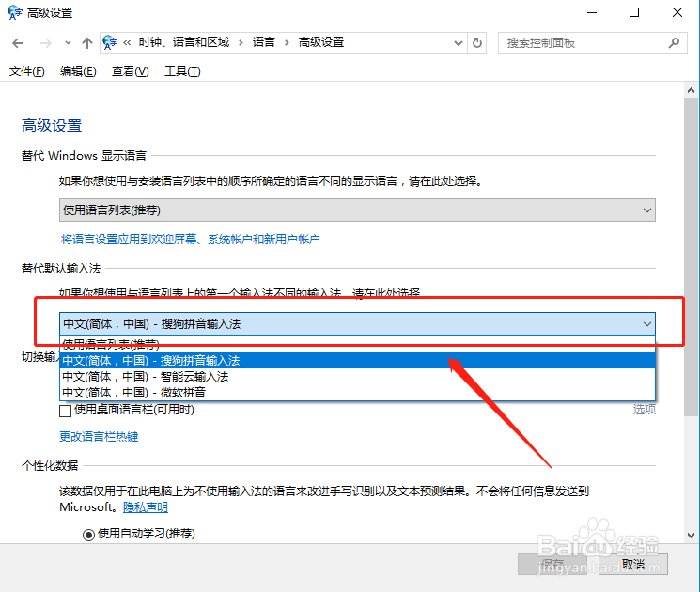Click the vertical scrollbar thumb
This screenshot has height=592, width=700.
(691, 257)
